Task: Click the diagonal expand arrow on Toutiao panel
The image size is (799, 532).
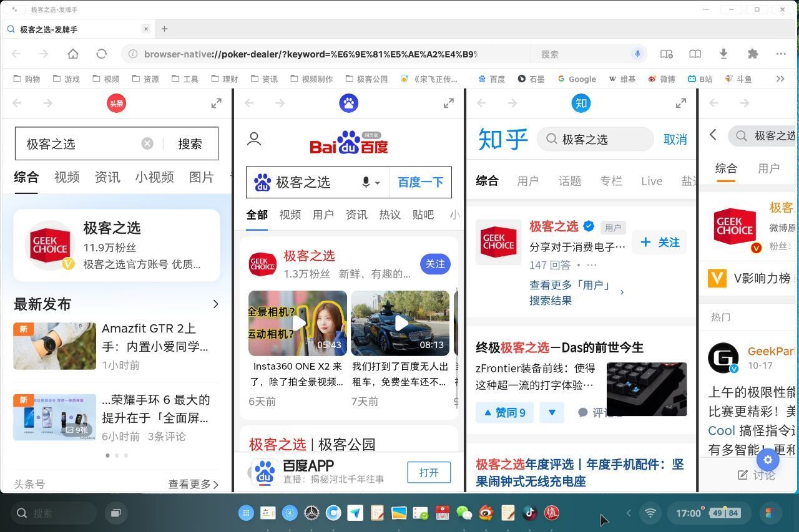Action: point(216,103)
